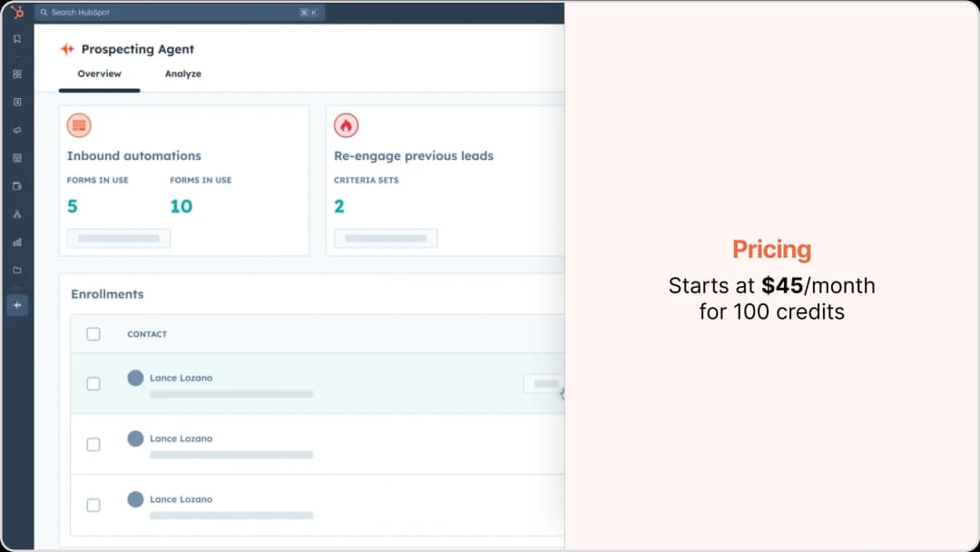Click the forms in use value 5

[73, 206]
